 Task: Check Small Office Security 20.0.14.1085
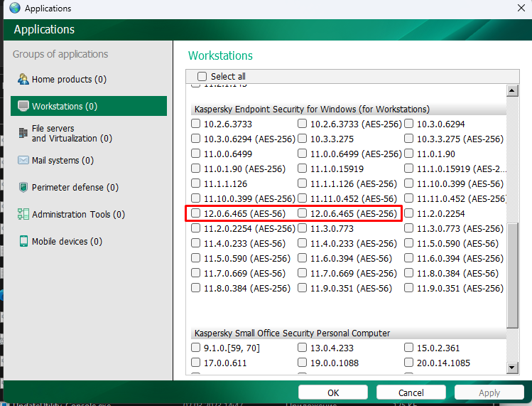pyautogui.click(x=408, y=362)
